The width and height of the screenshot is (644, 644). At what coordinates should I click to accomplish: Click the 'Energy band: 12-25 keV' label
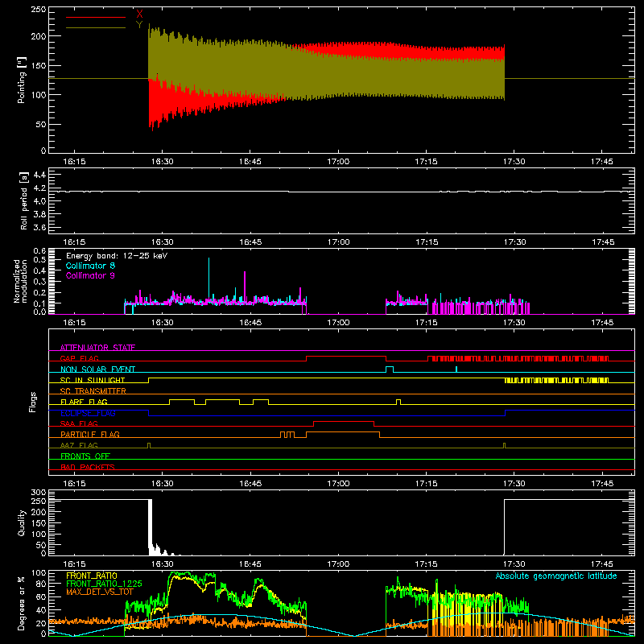click(117, 256)
